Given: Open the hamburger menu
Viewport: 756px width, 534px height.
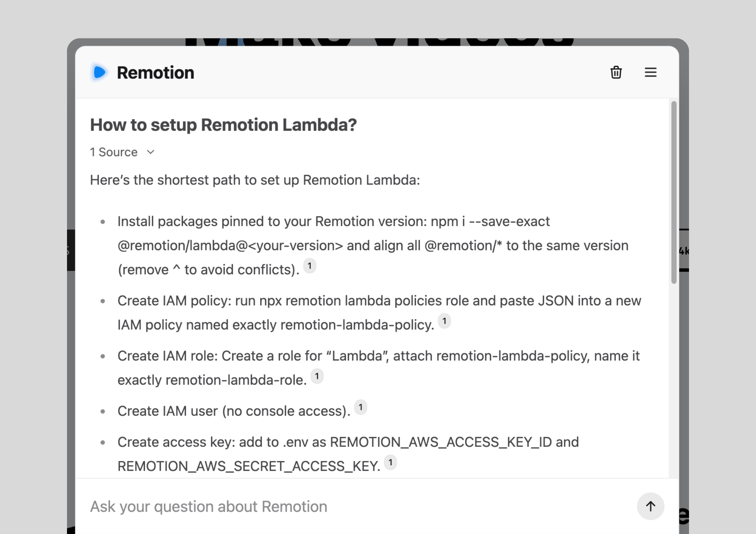Looking at the screenshot, I should [x=650, y=72].
